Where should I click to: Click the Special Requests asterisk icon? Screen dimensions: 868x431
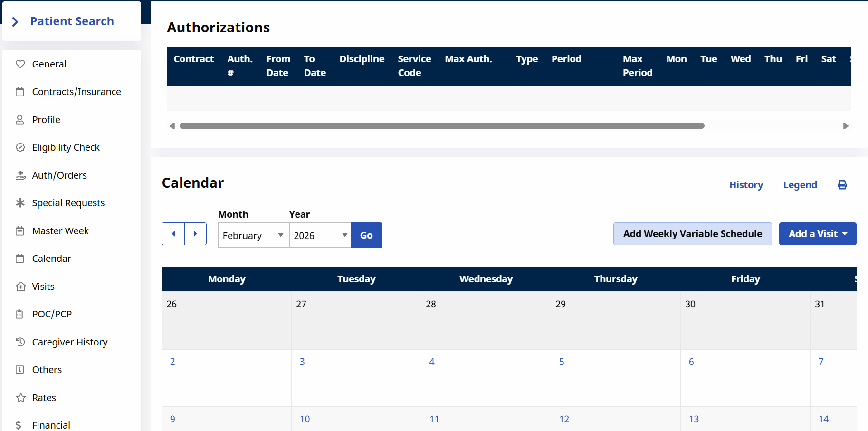pos(20,203)
